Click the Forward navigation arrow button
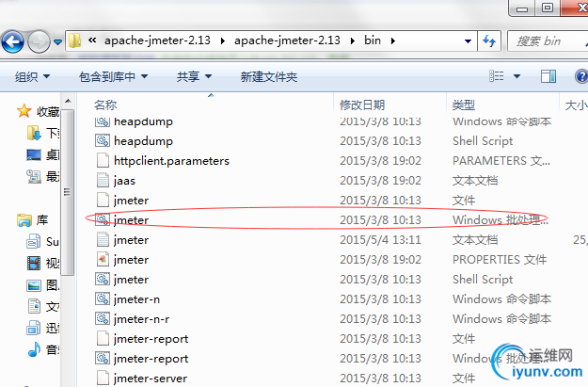 pyautogui.click(x=39, y=41)
